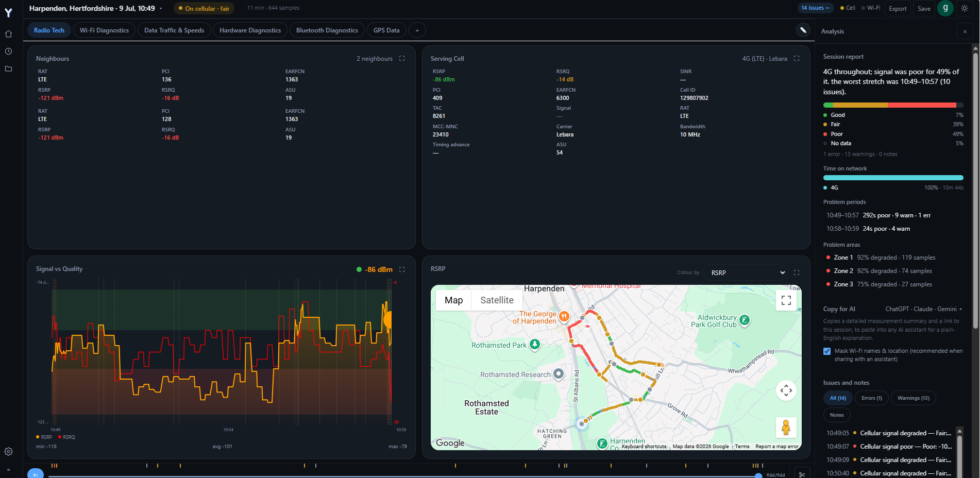Open the Hardware Diagnostics tab
The height and width of the screenshot is (478, 980).
(x=250, y=30)
